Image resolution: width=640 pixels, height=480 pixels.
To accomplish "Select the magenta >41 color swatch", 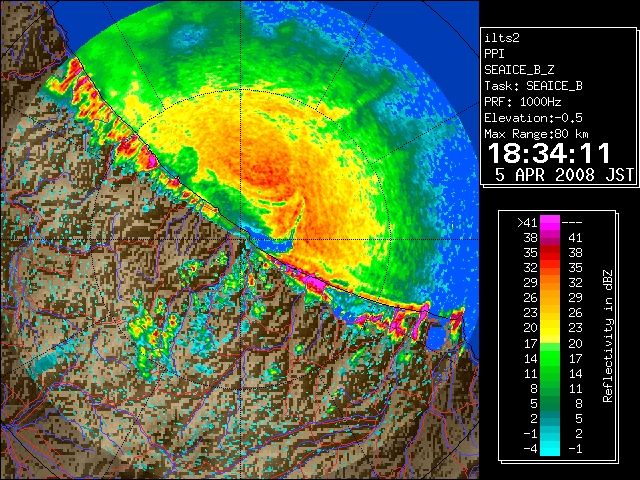I will 550,222.
